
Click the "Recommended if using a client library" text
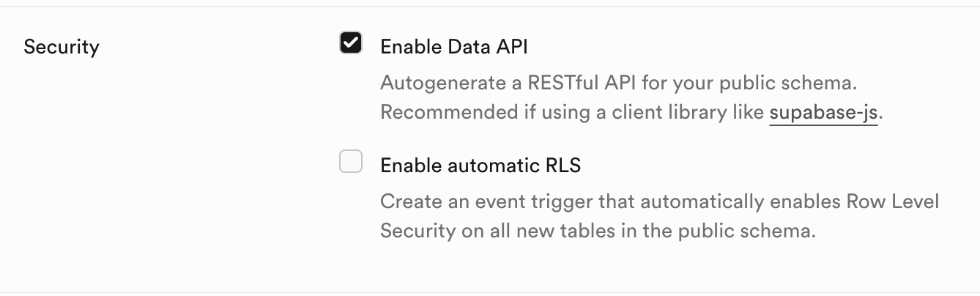coord(573,114)
